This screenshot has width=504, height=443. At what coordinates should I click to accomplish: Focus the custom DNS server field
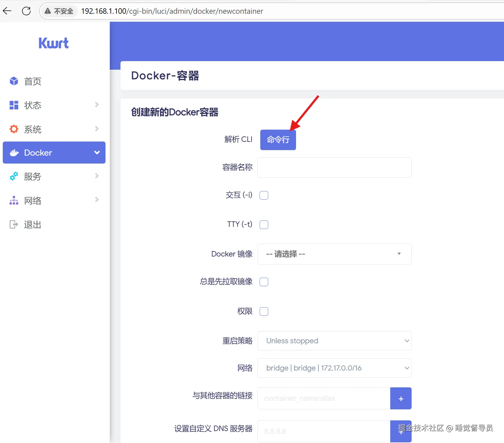tap(324, 431)
